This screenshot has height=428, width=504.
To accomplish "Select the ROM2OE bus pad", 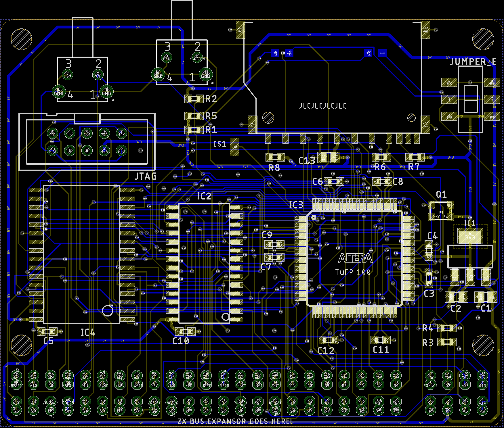I will 241,401.
